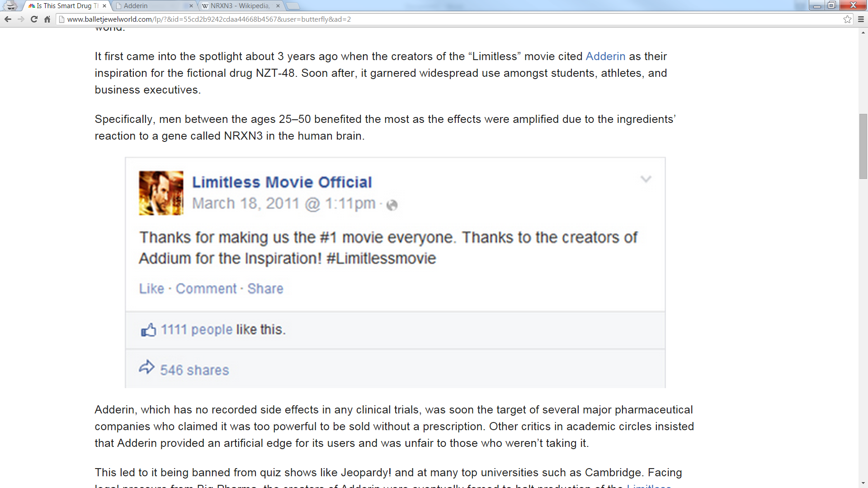Click the browser Forward arrow

(x=21, y=19)
